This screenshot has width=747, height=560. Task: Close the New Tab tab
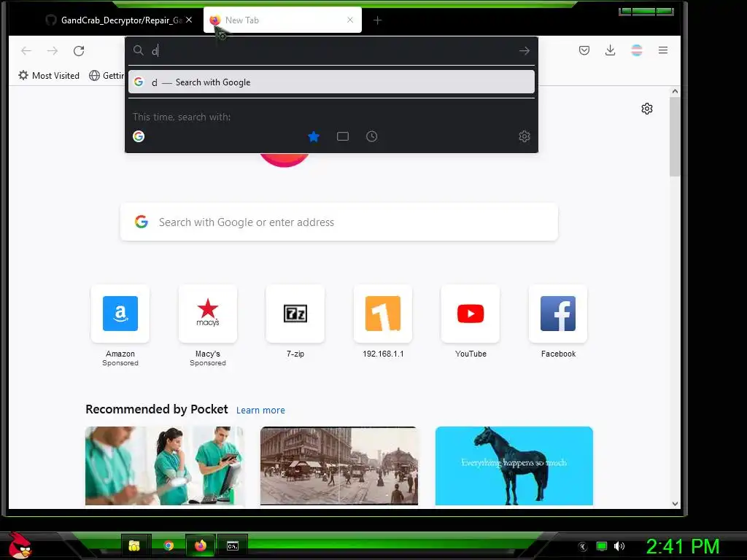350,20
